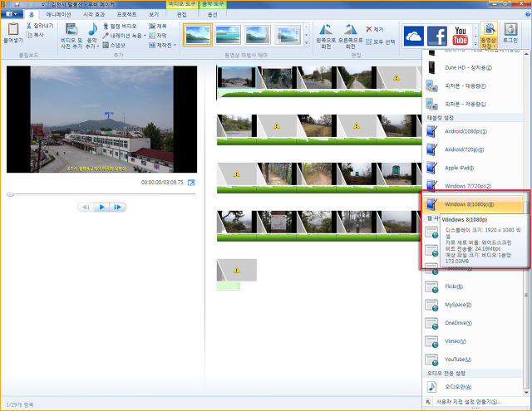This screenshot has width=532, height=411.
Task: Switch to the Home ribbon tab
Action: [32, 15]
